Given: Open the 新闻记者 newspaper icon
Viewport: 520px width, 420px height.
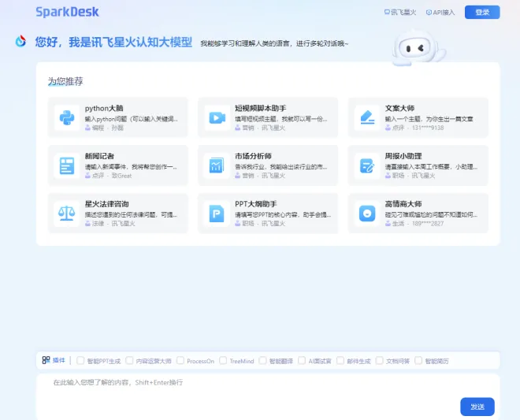Looking at the screenshot, I should pos(67,165).
